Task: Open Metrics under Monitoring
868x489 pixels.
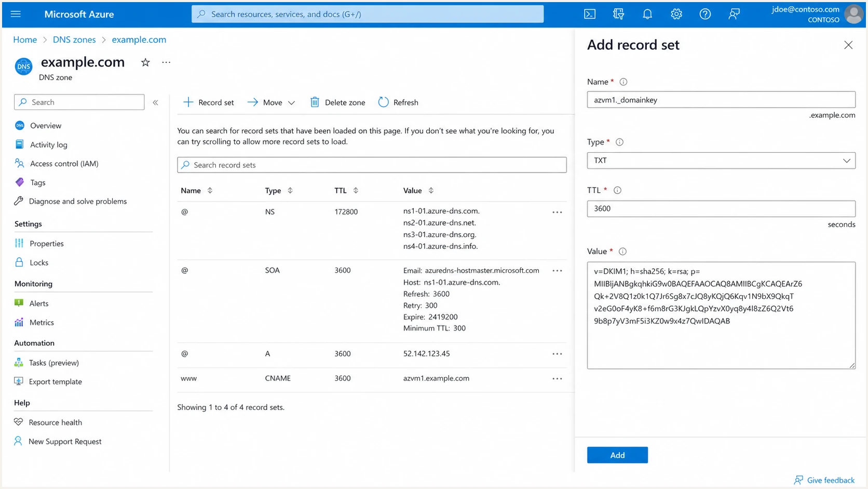Action: tap(34, 322)
